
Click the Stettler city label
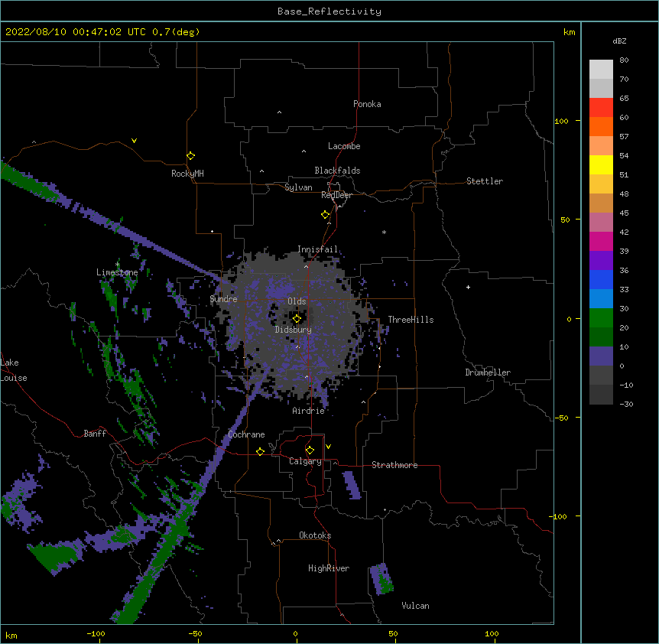coord(485,181)
